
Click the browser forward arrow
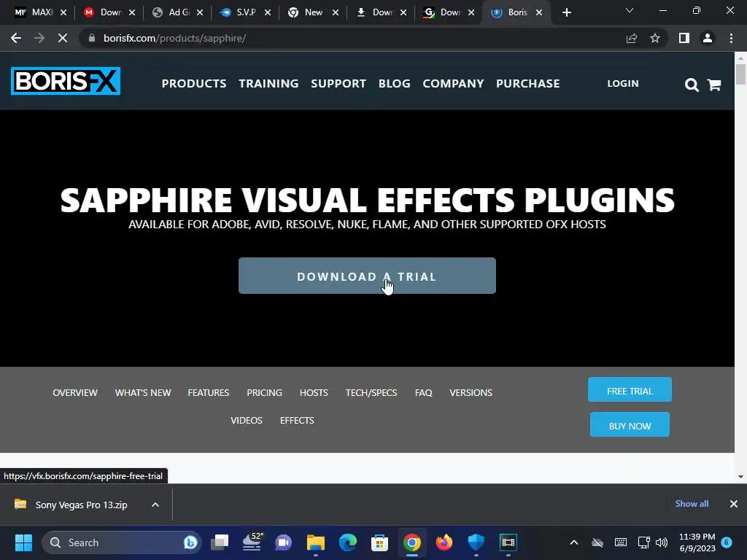[x=39, y=38]
